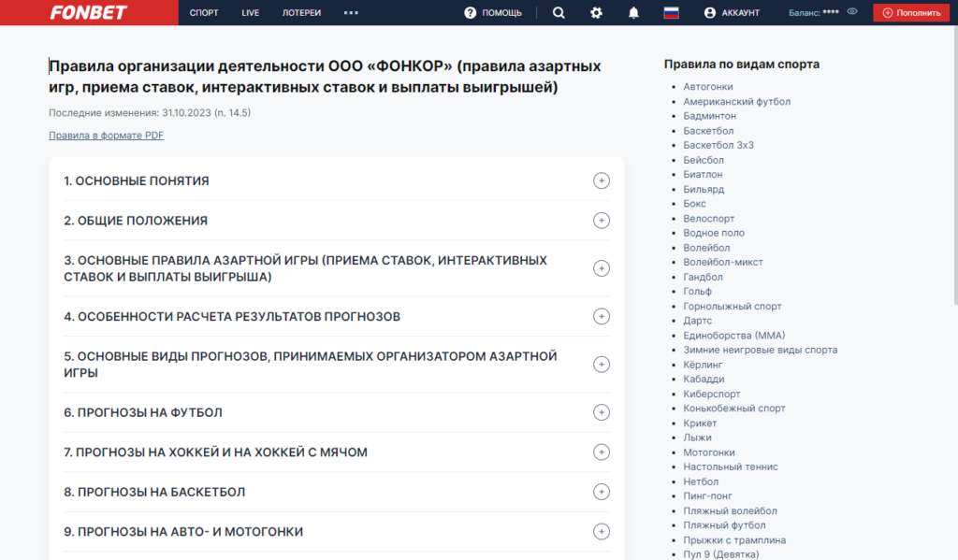Open the settings gear icon
Screen dimensions: 958x560
(x=596, y=13)
